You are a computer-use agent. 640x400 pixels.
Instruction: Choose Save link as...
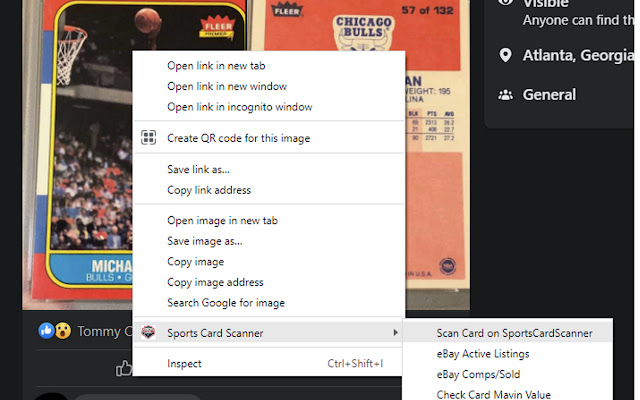tap(269, 169)
